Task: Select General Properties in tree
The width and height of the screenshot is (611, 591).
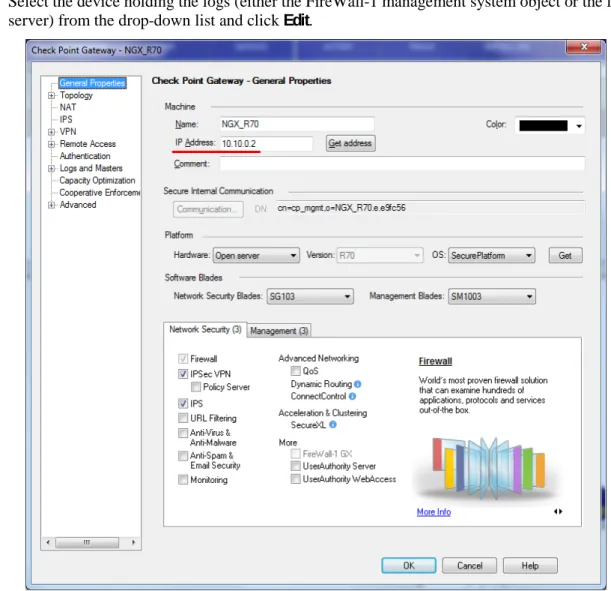Action: (92, 83)
